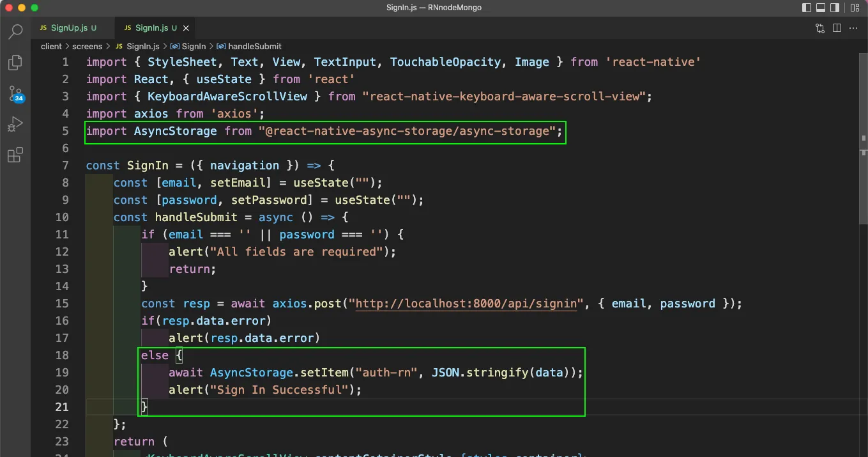Image resolution: width=868 pixels, height=457 pixels.
Task: Open Source Control view with 34 badge
Action: (15, 93)
